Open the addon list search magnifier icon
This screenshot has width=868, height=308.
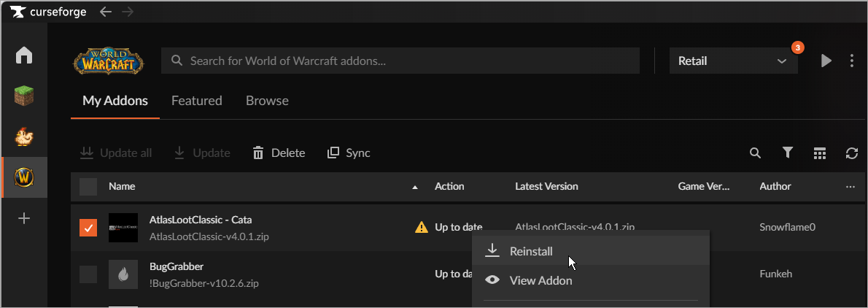point(755,153)
